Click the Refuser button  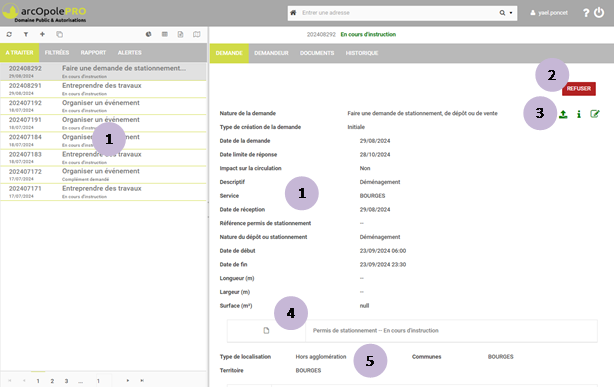point(579,89)
